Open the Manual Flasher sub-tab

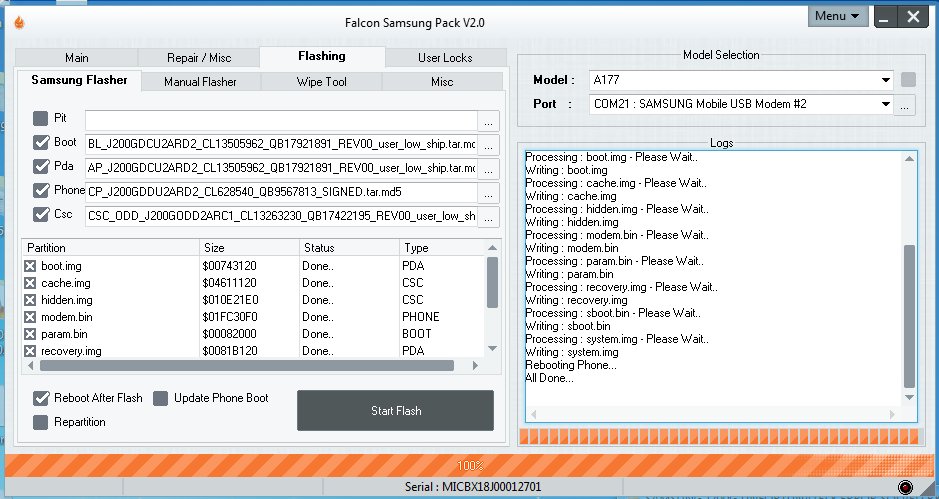click(x=200, y=82)
